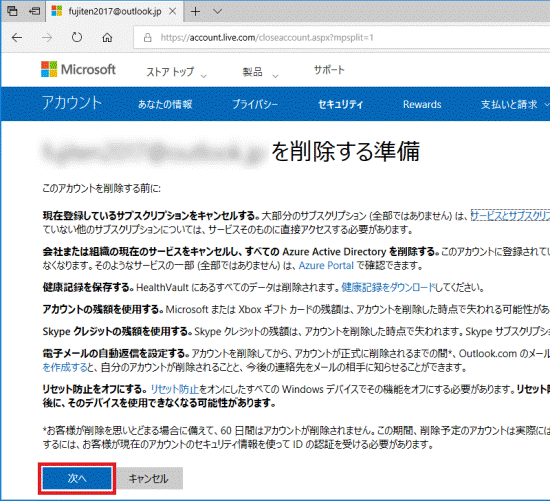Open the Rewards tab
Screen dimensions: 550x501
(x=422, y=105)
